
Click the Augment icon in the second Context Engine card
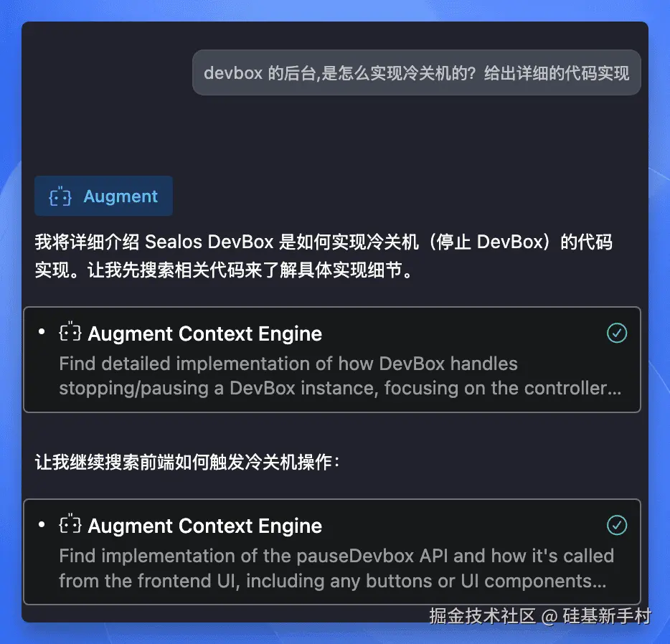70,524
